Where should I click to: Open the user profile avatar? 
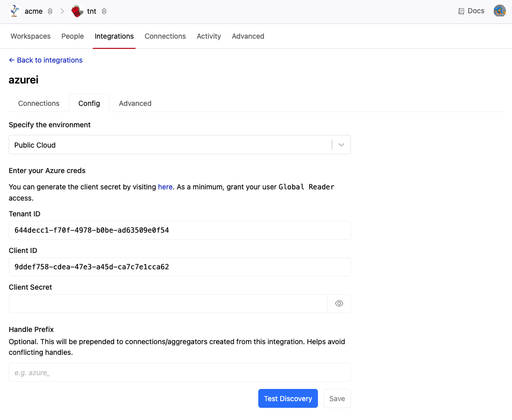pos(499,11)
